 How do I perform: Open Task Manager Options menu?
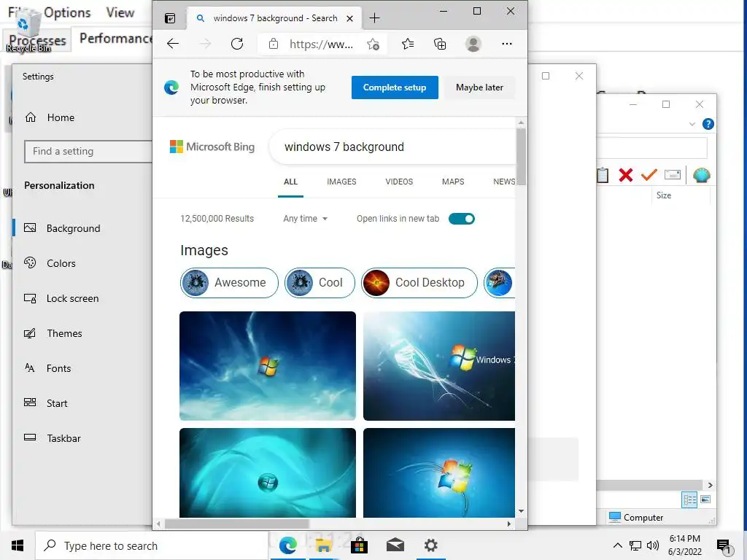[x=67, y=12]
